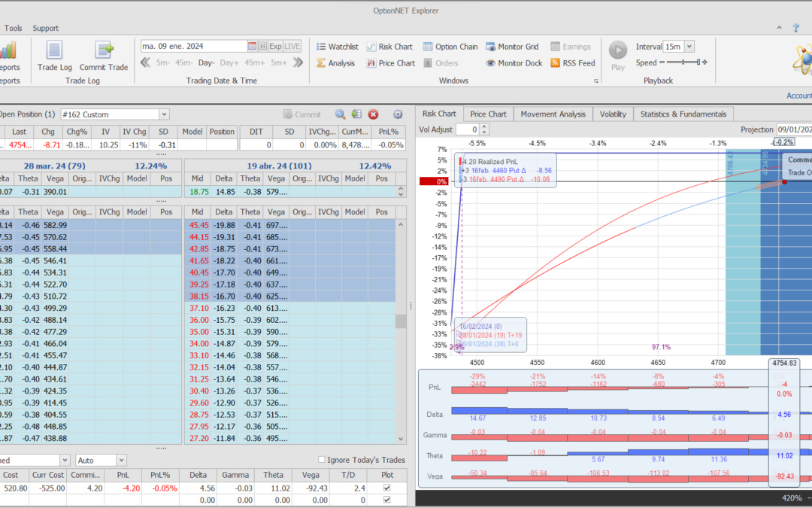Enable Ignore Today's Trades checkbox
The image size is (812, 508).
click(322, 460)
